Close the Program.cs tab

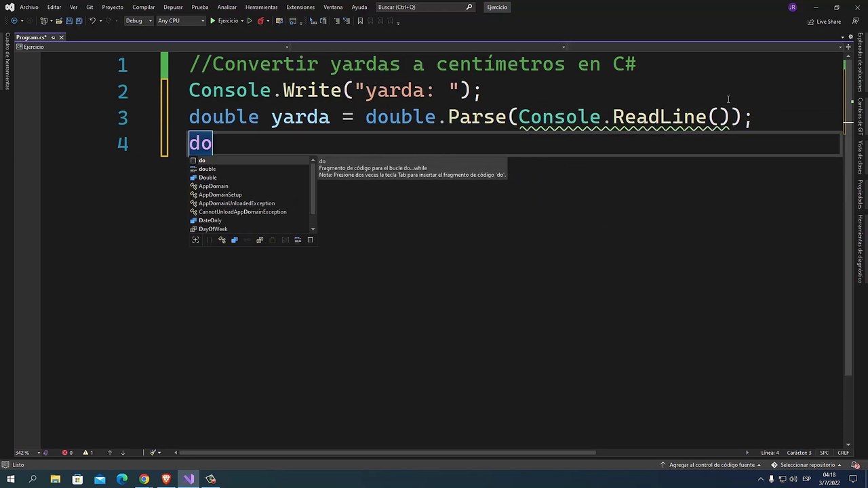tap(61, 37)
